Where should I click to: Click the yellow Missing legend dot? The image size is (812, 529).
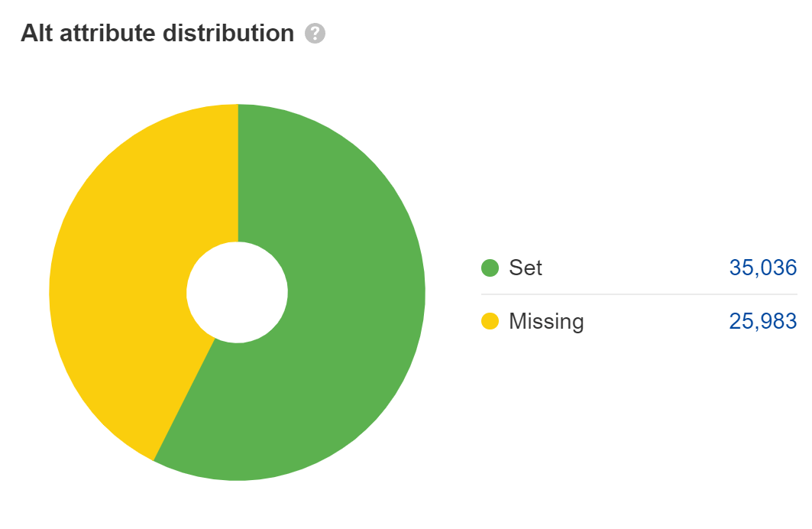[490, 321]
